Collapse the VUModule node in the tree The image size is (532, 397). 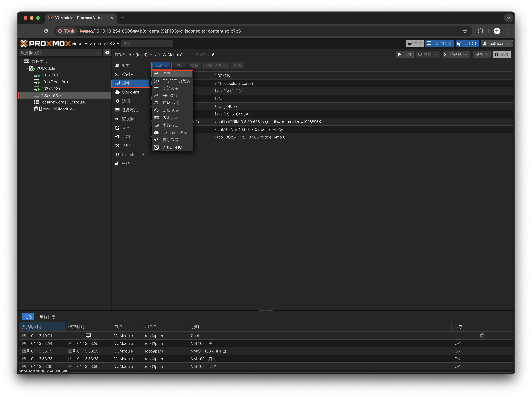tap(27, 68)
